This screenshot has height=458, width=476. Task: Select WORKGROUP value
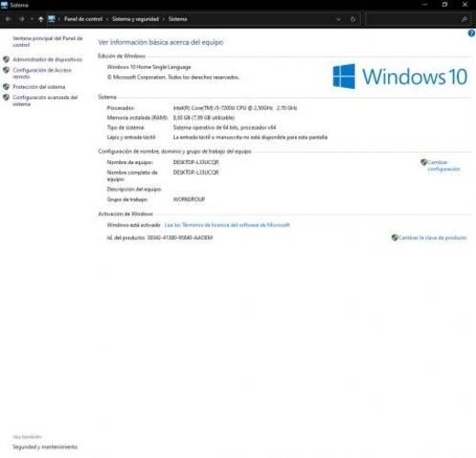[x=189, y=200]
